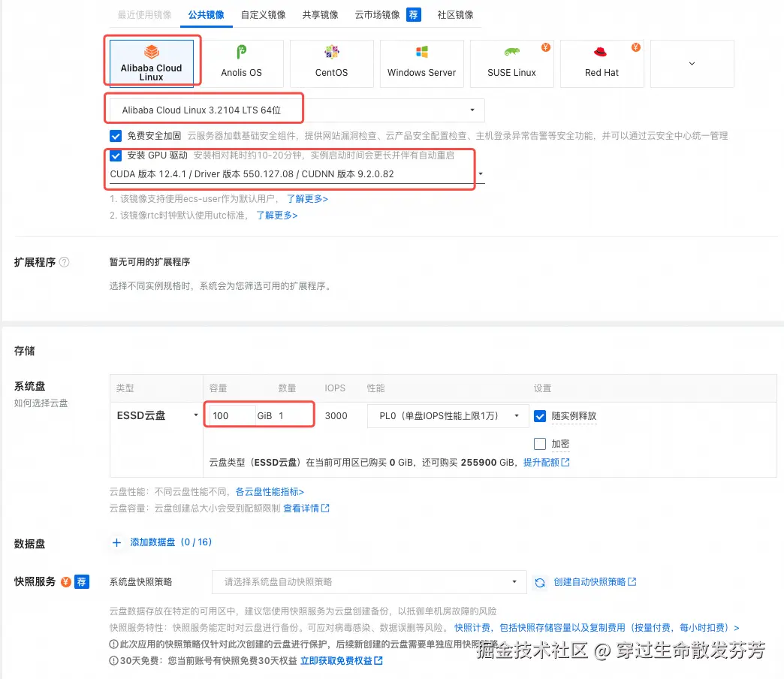The image size is (784, 679).
Task: Click the 扩展程序 help question icon
Action: click(65, 262)
